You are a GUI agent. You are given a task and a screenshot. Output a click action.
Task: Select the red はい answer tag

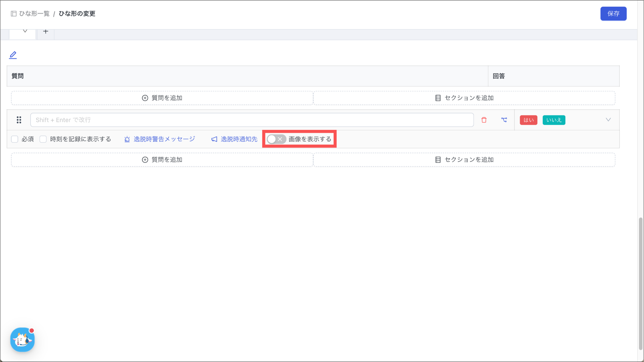point(528,120)
